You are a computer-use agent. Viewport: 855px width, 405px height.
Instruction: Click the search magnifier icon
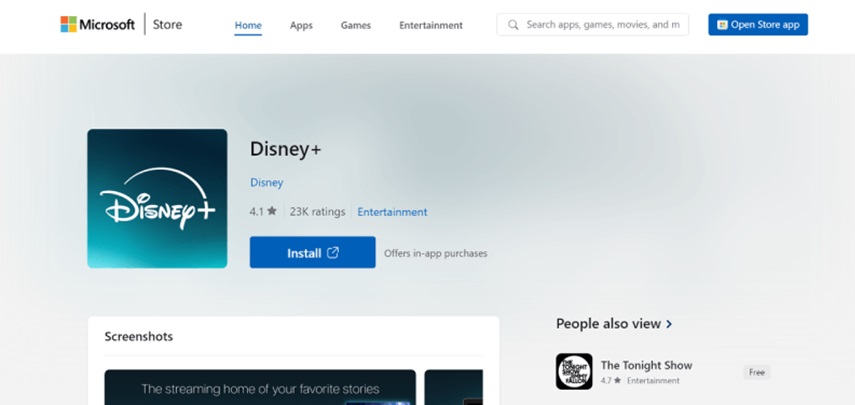tap(513, 24)
